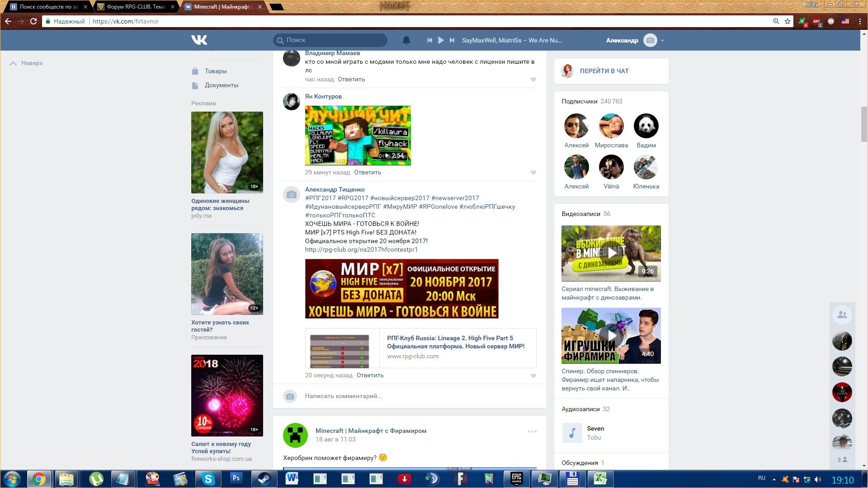This screenshot has height=488, width=868.
Task: Click the system tray volume icon
Action: click(x=818, y=479)
